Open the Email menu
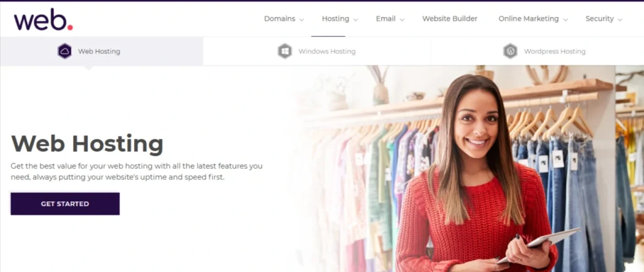The width and height of the screenshot is (644, 272). tap(386, 18)
